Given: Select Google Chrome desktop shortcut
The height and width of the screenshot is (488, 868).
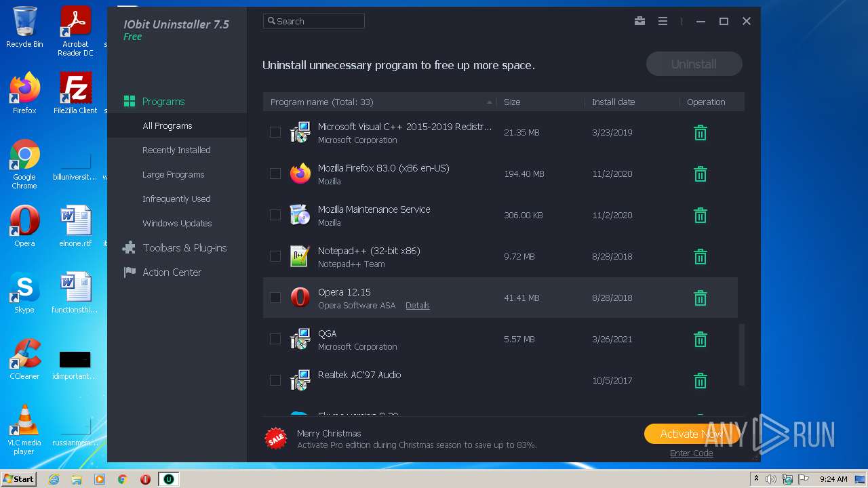Looking at the screenshot, I should (x=24, y=164).
